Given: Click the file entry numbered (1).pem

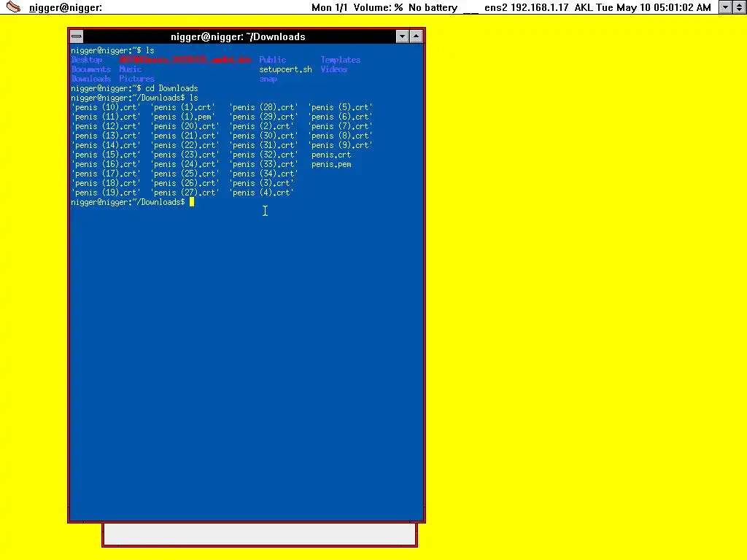Looking at the screenshot, I should pyautogui.click(x=183, y=117).
